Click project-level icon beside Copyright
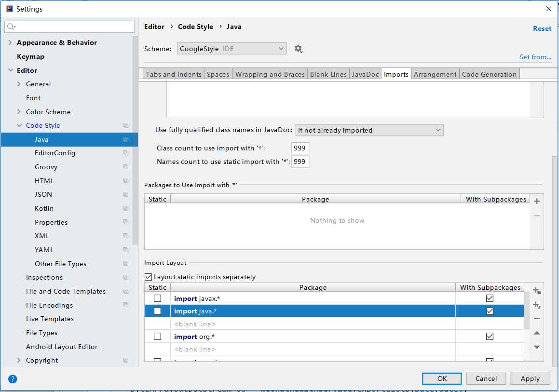 click(x=126, y=360)
